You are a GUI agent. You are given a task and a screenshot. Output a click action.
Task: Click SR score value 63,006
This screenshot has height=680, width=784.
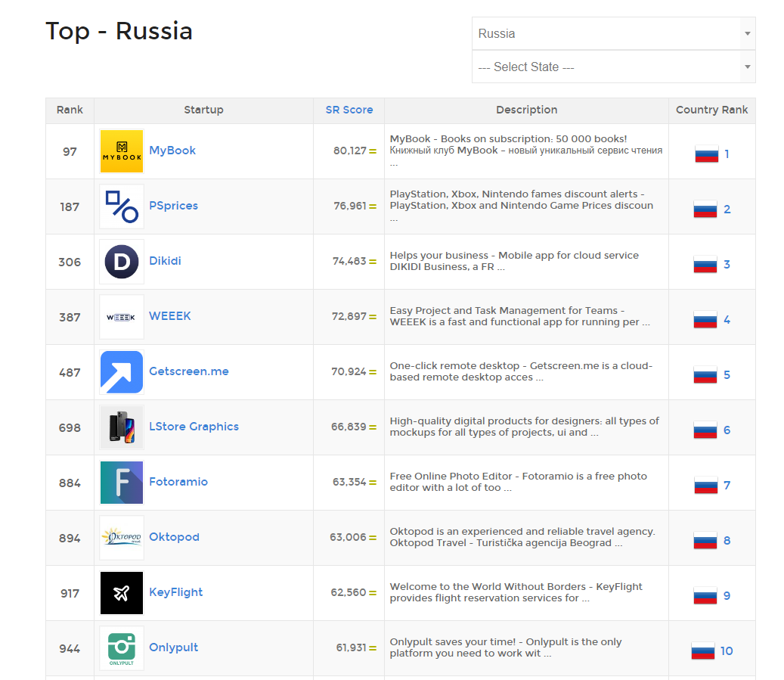tap(348, 537)
